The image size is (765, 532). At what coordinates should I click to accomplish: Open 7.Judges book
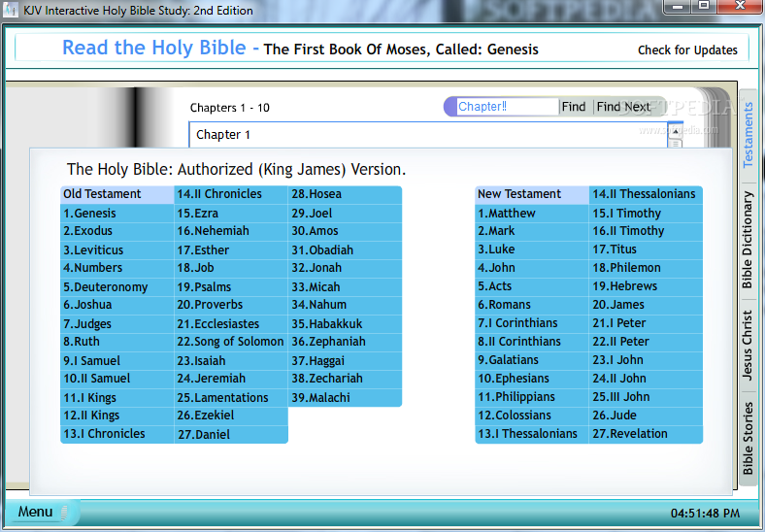click(117, 323)
